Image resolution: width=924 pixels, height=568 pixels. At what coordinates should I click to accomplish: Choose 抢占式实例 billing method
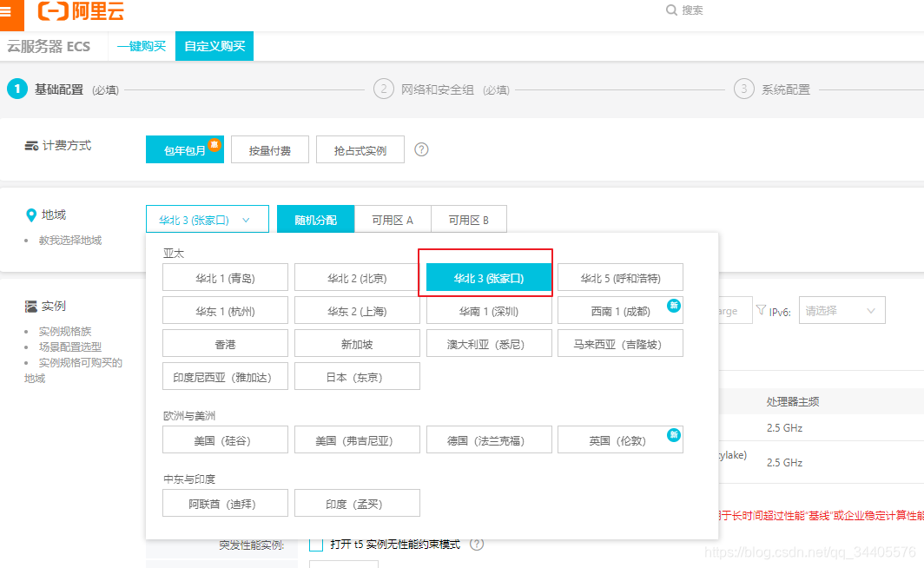click(360, 149)
